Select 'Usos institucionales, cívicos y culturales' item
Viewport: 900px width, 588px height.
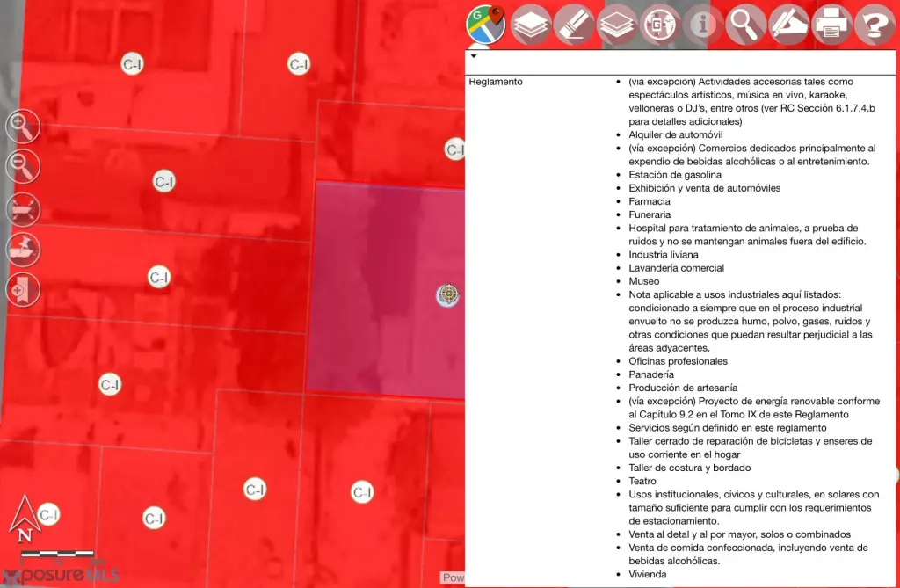click(x=753, y=507)
